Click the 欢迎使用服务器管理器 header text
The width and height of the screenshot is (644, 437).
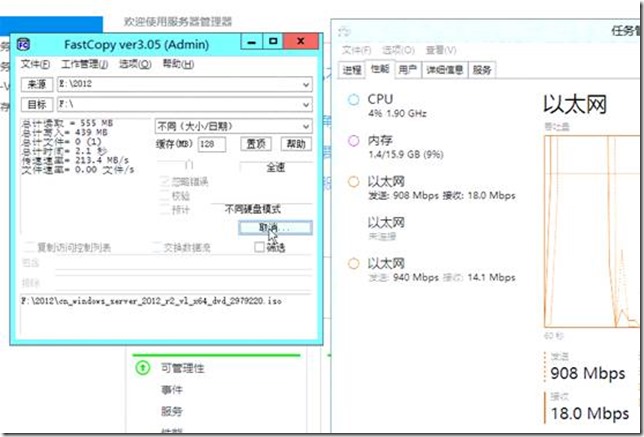178,21
